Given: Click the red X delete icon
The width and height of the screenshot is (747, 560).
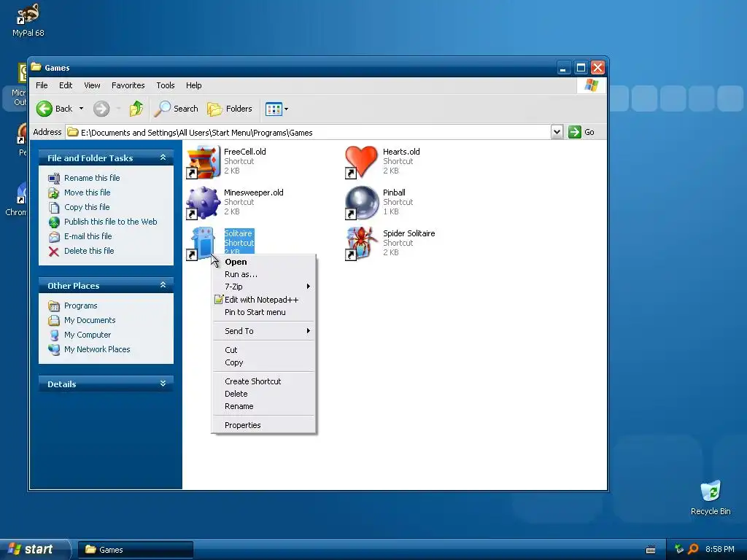Looking at the screenshot, I should 54,252.
